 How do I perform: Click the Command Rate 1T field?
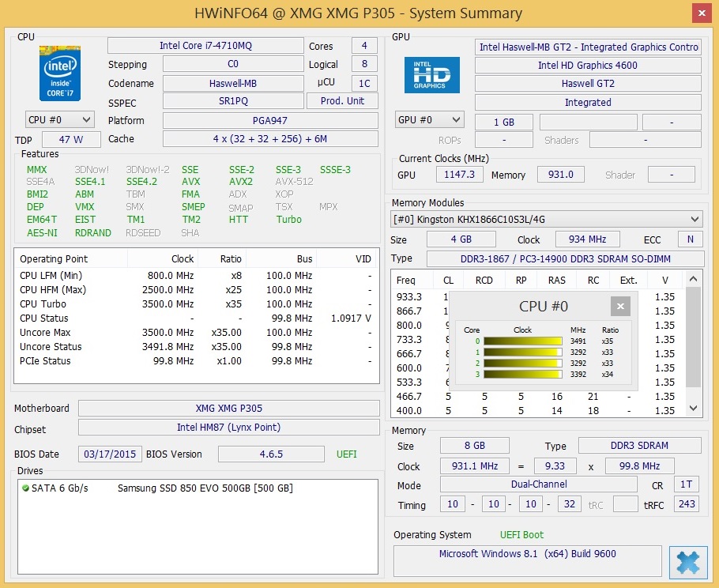coord(687,484)
